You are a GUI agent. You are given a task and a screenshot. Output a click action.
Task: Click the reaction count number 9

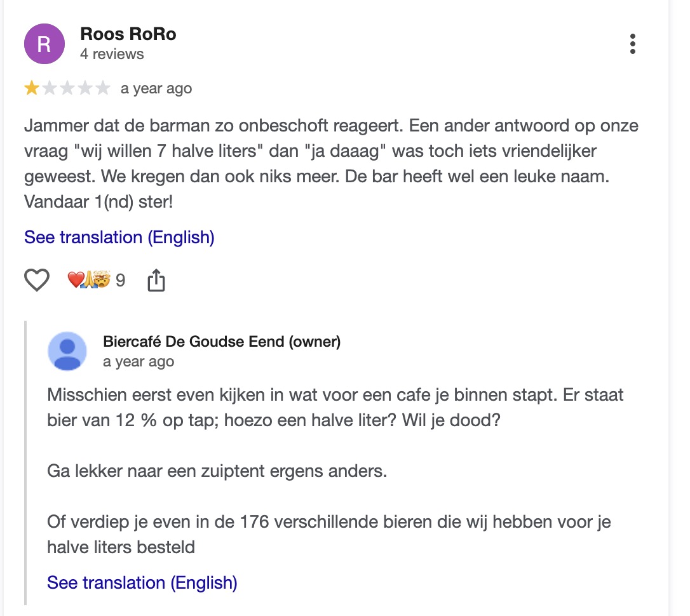[x=120, y=280]
